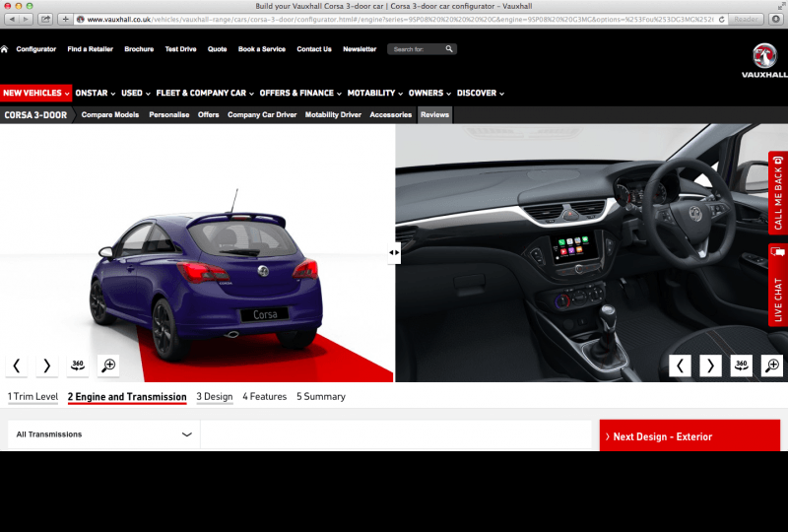Zoom into the interior image

click(x=772, y=366)
